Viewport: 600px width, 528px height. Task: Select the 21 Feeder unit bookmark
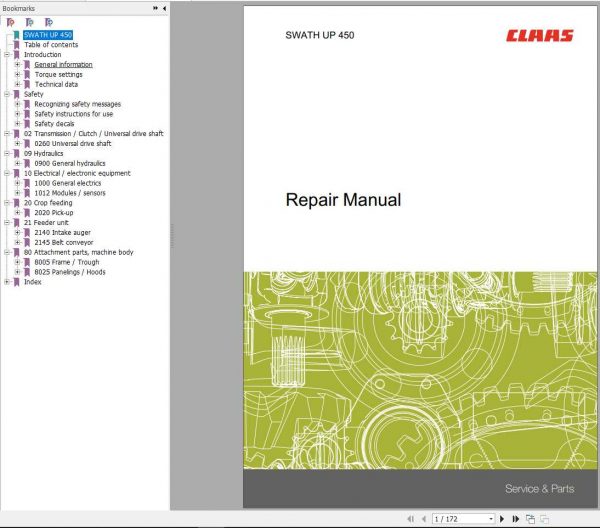coord(46,223)
